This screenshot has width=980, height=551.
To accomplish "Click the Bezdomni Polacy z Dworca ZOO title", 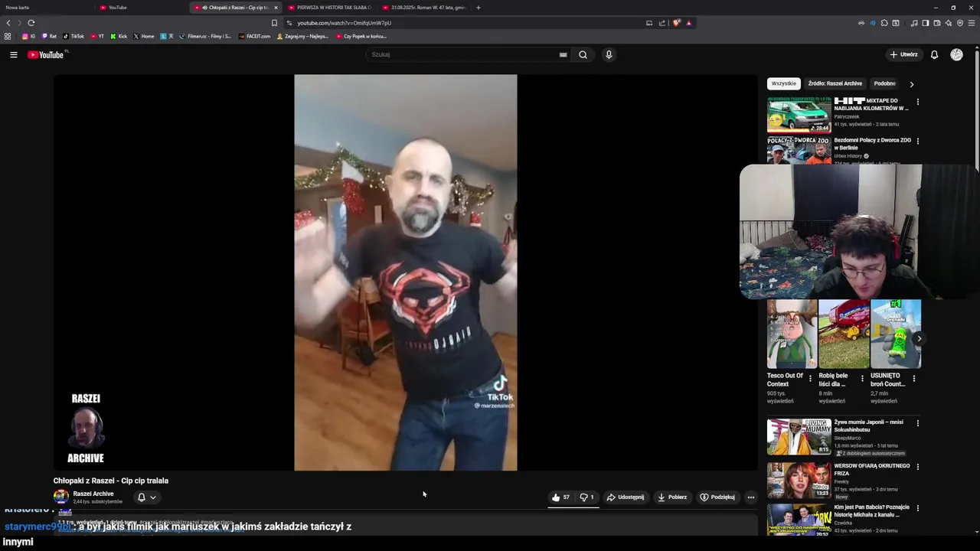I will [x=872, y=144].
